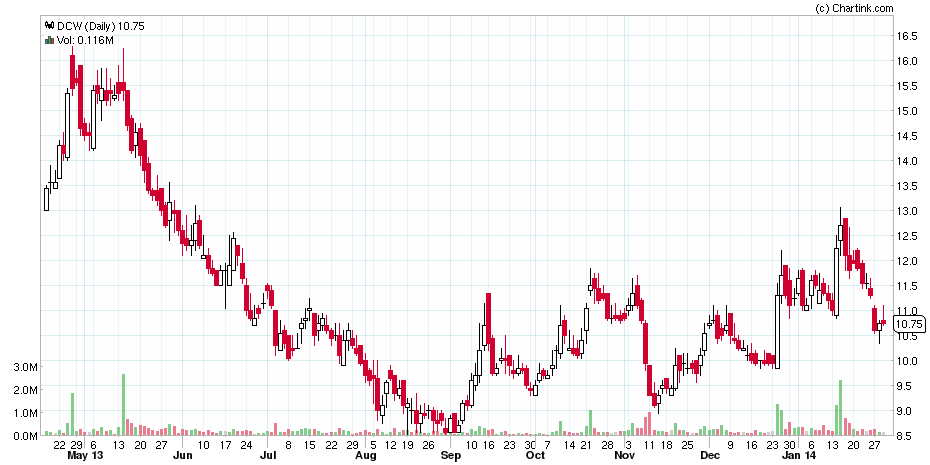The width and height of the screenshot is (930, 465).
Task: Click the tall green volume bar in mid-January
Action: (840, 408)
